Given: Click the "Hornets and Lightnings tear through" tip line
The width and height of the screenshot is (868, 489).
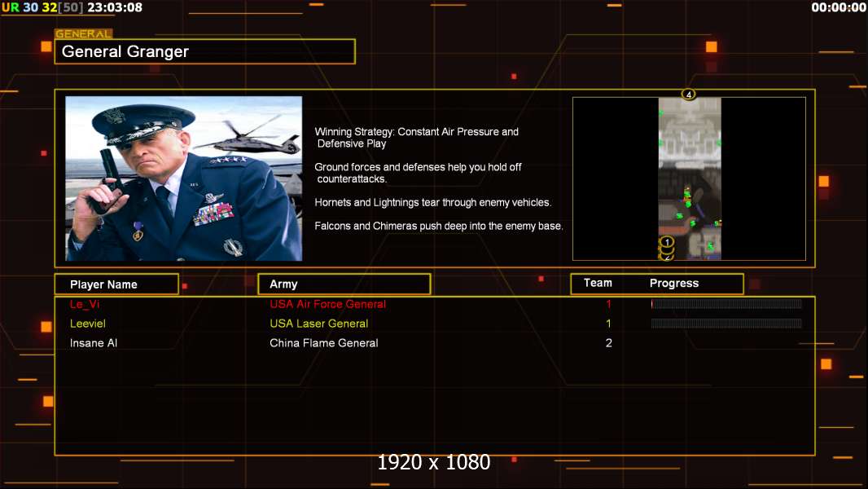Looking at the screenshot, I should 433,203.
